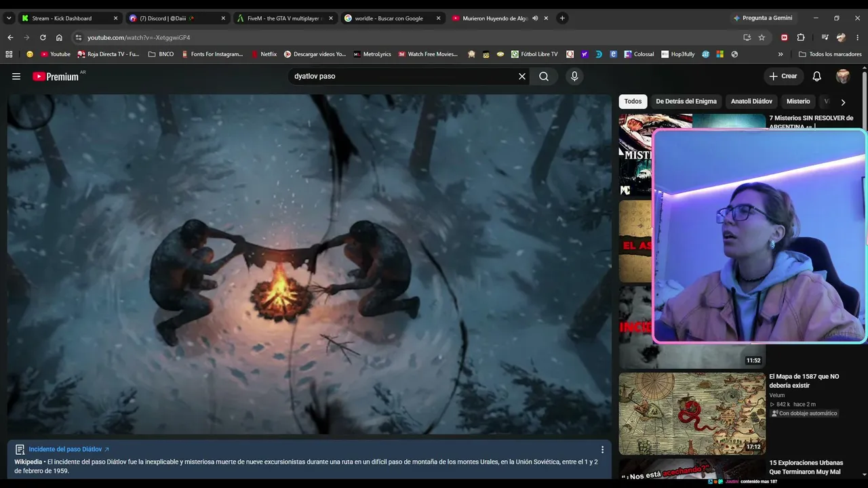
Task: Visit the Velum channel
Action: (777, 395)
